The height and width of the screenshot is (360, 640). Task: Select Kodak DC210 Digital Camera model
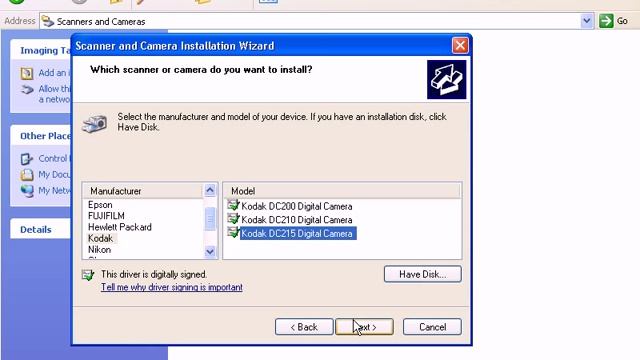[x=297, y=220]
